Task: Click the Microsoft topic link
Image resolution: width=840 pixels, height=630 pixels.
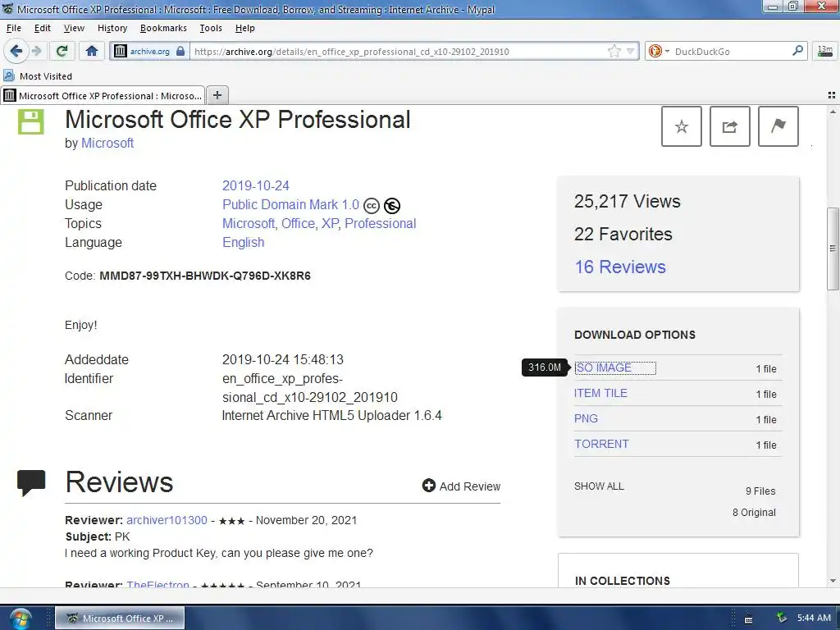Action: click(x=248, y=223)
